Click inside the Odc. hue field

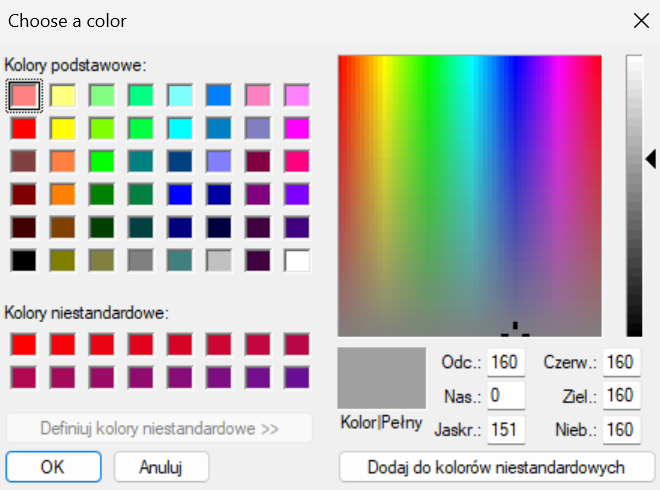click(x=506, y=362)
